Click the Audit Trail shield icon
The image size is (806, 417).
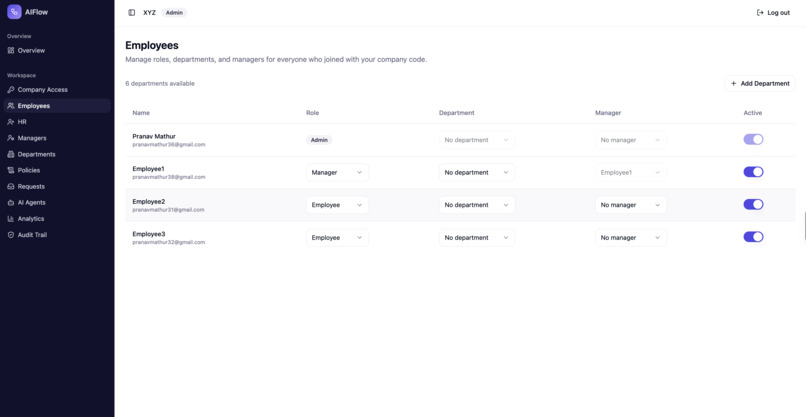click(11, 234)
